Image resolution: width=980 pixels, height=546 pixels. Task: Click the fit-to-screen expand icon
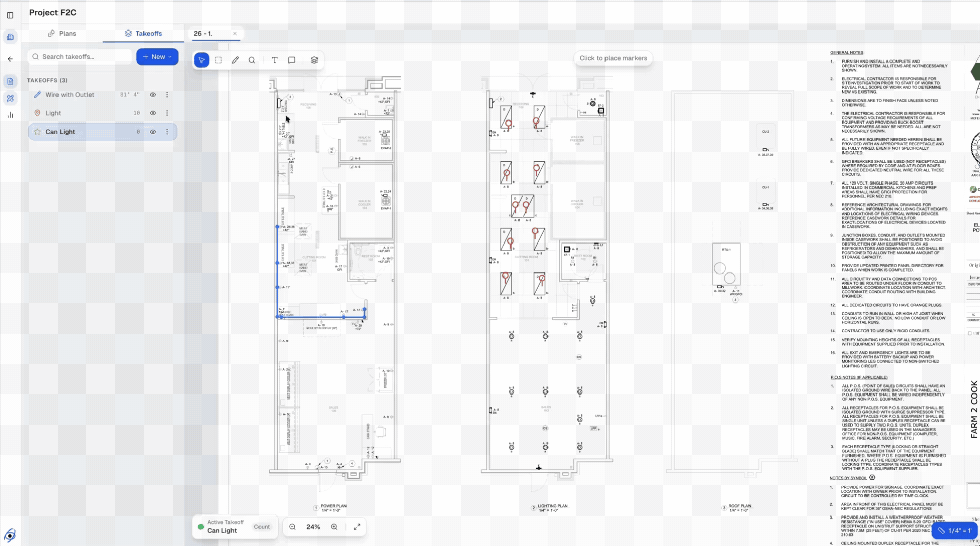point(357,527)
